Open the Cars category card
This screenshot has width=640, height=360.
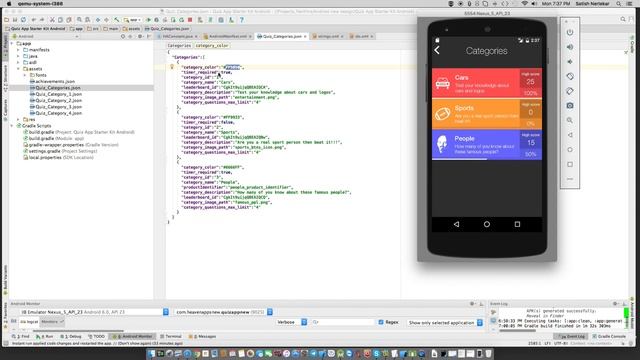[487, 83]
